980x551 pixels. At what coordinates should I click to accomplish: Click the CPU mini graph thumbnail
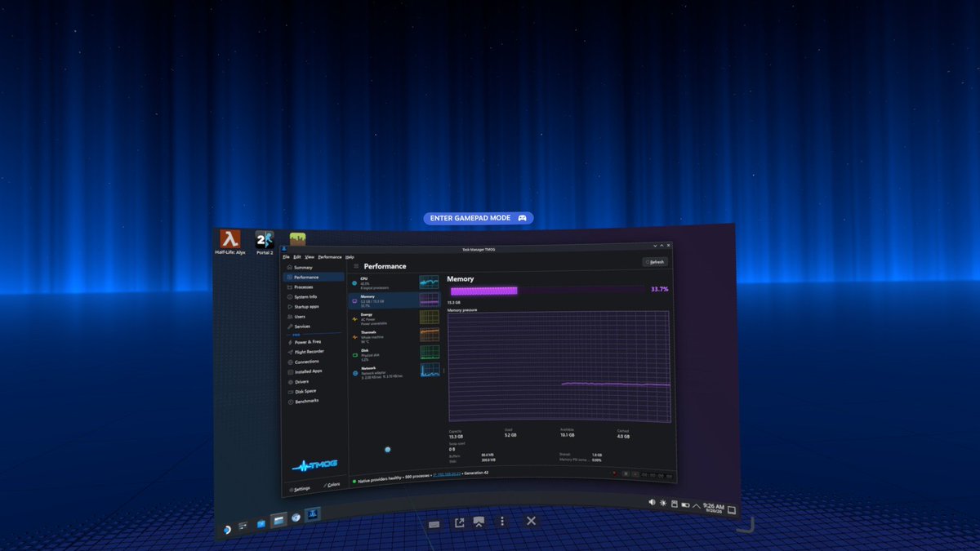[429, 282]
